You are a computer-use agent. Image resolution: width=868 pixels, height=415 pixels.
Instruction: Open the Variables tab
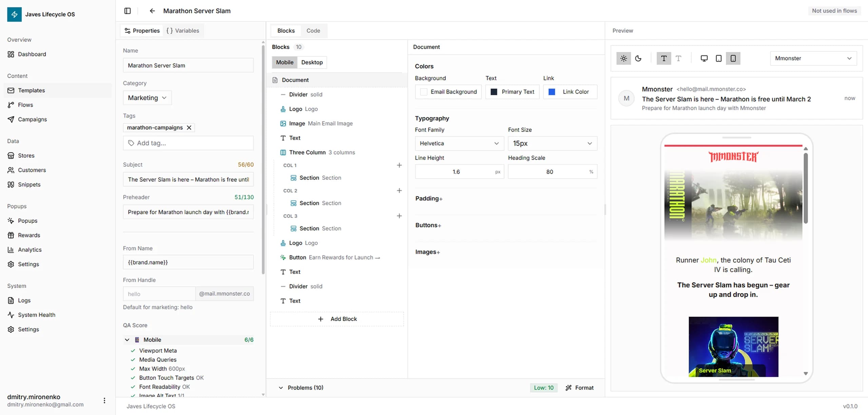183,31
